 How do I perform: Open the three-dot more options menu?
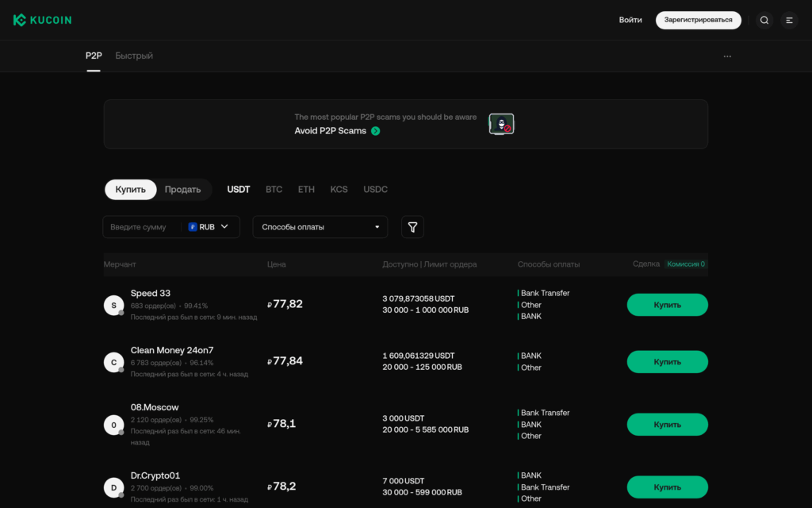click(727, 56)
